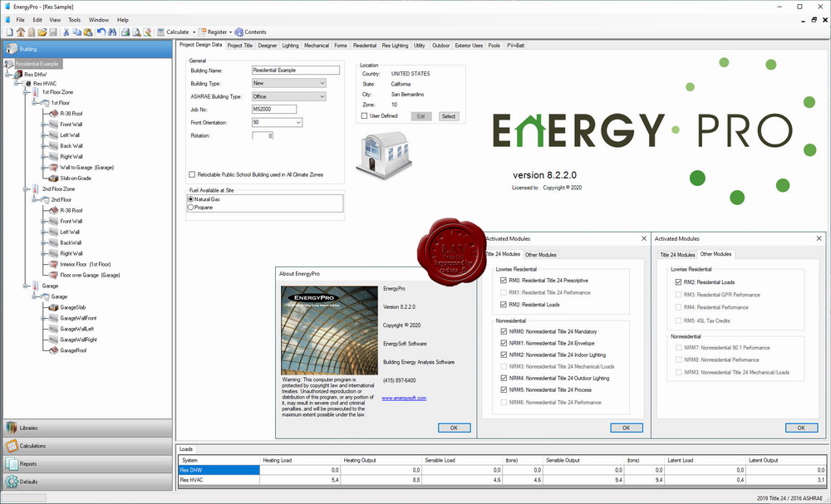Open the Tools menu
Viewport: 831px width, 504px height.
74,20
